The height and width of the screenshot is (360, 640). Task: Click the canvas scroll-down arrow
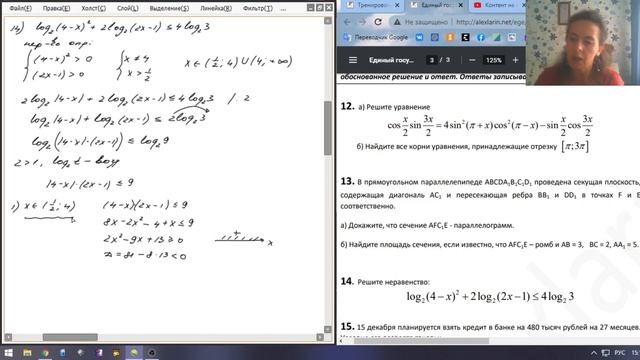[328, 329]
